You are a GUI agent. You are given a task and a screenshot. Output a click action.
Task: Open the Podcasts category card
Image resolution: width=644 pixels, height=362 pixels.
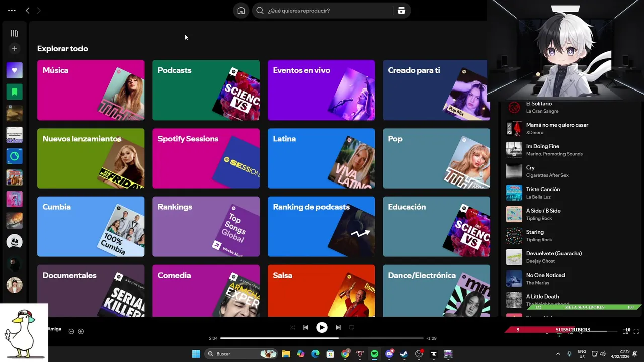[x=206, y=90]
